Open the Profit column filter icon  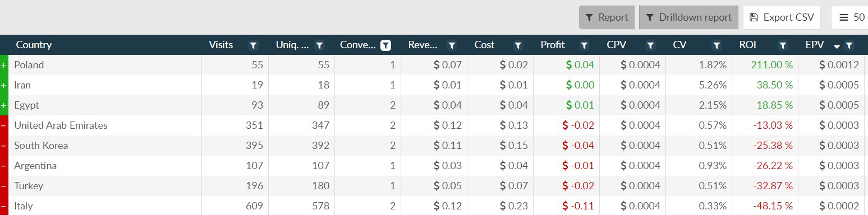pos(585,45)
